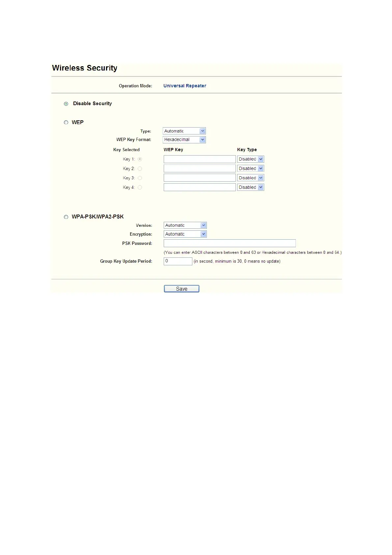Select the WPA-PSK/WPA2-PSK radio option

coord(66,217)
